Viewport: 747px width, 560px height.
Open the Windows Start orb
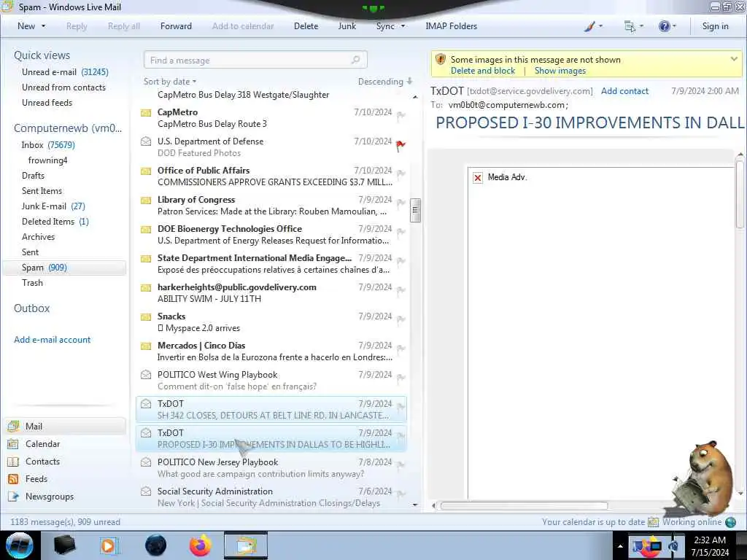coord(20,545)
